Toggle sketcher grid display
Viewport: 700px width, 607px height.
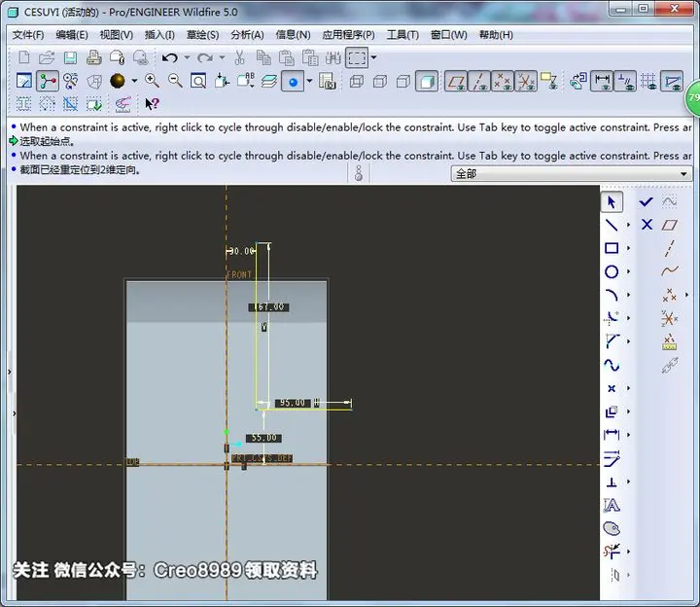pyautogui.click(x=647, y=82)
